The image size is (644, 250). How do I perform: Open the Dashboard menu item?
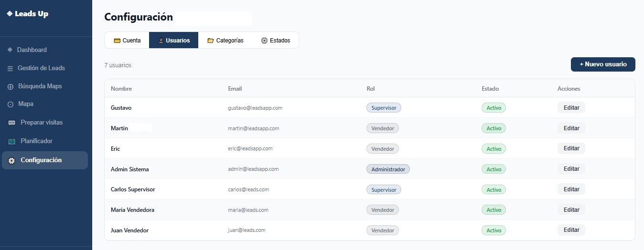point(44,50)
